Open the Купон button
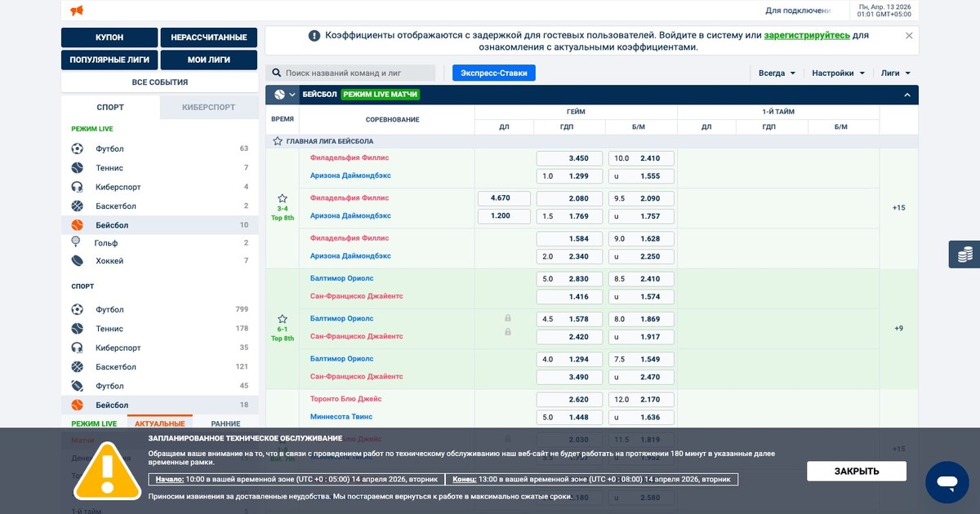 click(x=109, y=38)
